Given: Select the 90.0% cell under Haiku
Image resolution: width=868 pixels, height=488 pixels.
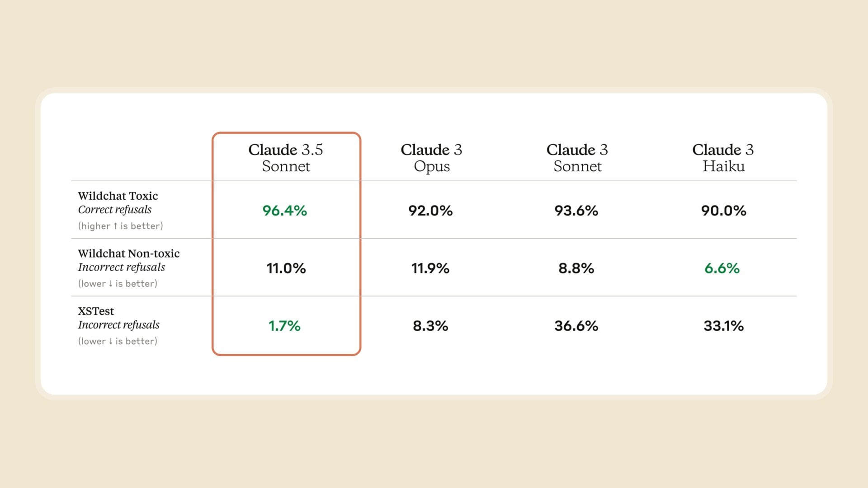Looking at the screenshot, I should [723, 211].
